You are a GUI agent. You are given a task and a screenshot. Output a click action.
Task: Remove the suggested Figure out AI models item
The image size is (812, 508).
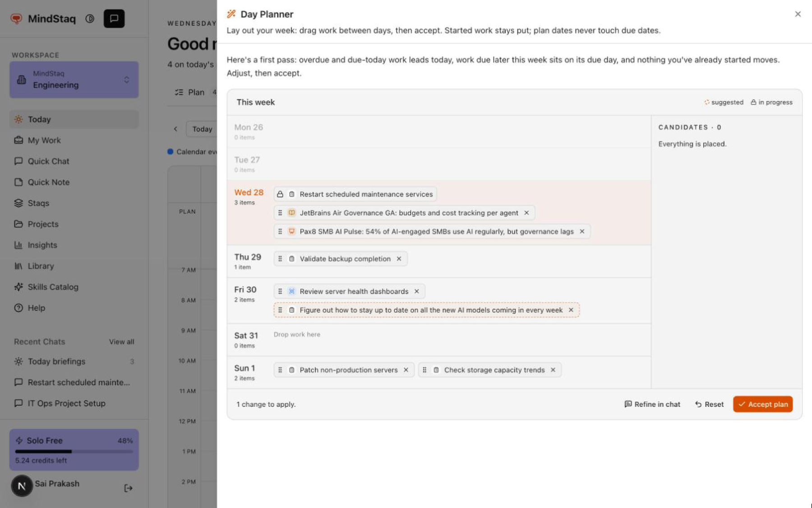tap(571, 310)
